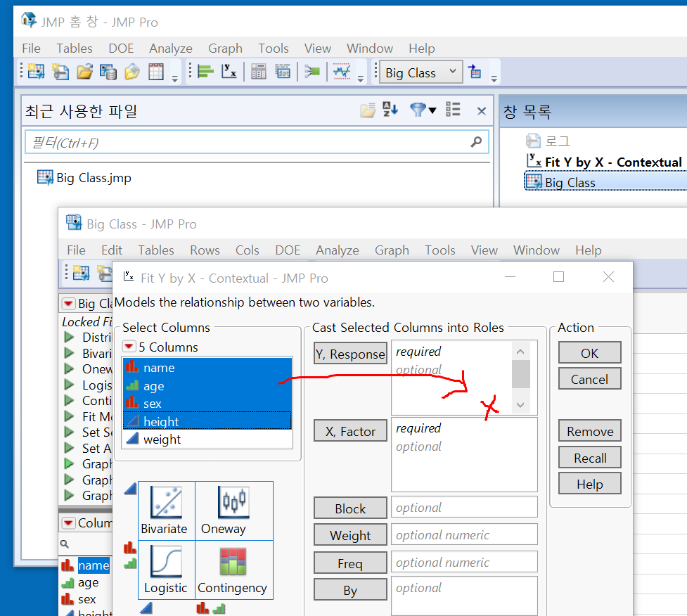Click the Open File toolbar icon
Image resolution: width=687 pixels, height=616 pixels.
pyautogui.click(x=84, y=71)
